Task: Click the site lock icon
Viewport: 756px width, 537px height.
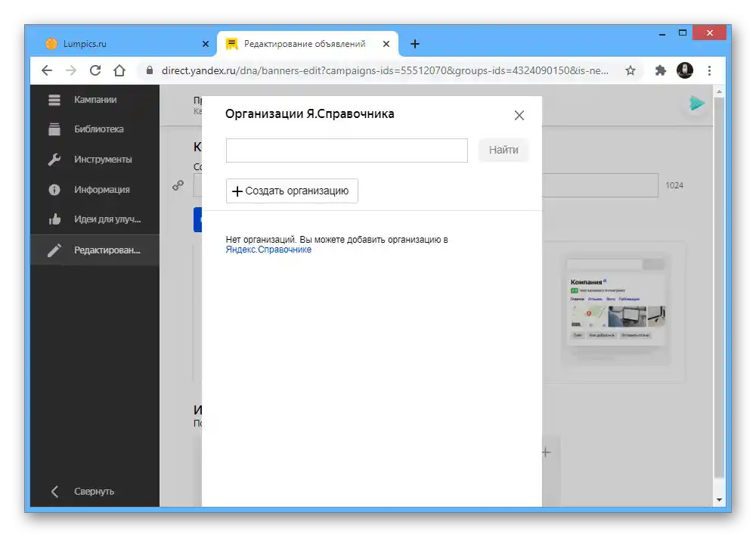Action: (150, 70)
